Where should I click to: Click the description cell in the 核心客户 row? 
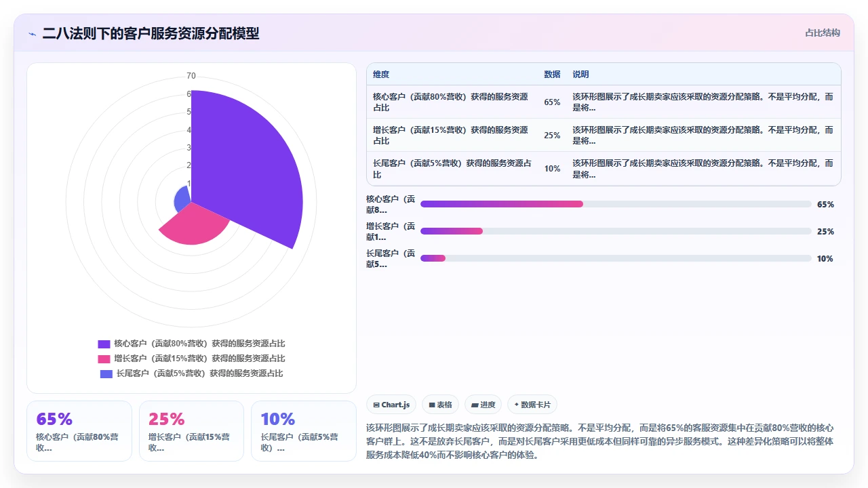703,102
